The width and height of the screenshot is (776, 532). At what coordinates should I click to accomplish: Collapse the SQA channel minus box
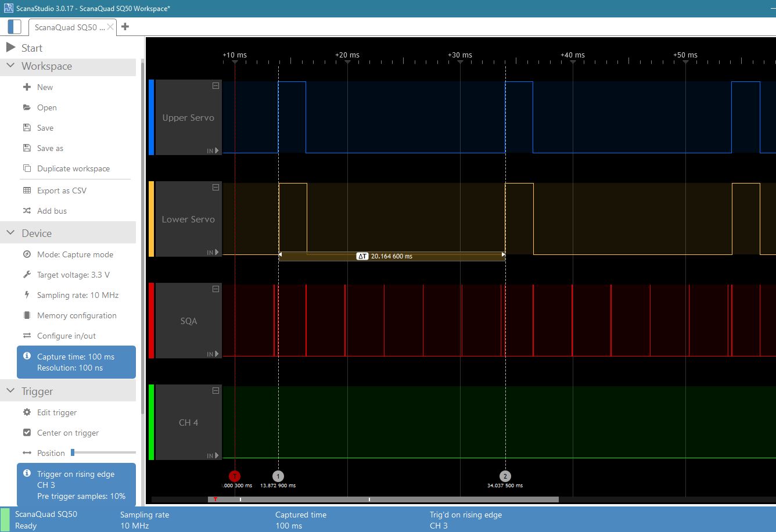click(x=215, y=289)
